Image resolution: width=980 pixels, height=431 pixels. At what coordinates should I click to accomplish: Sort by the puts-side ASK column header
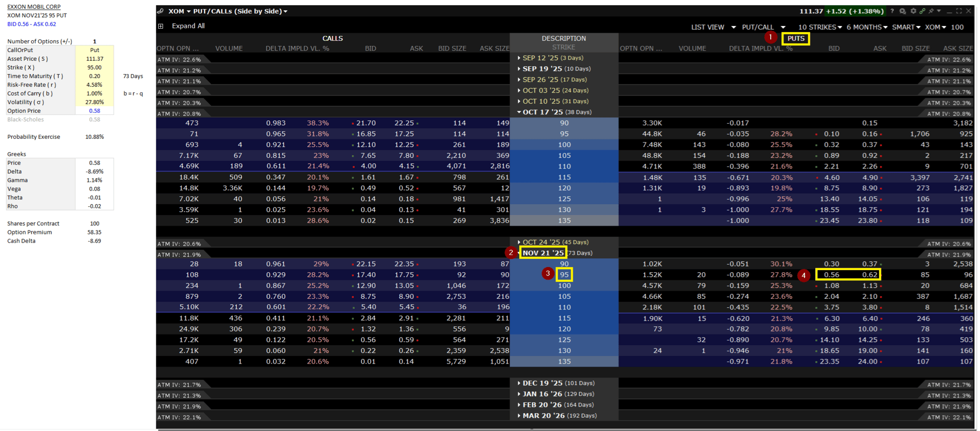(x=880, y=49)
